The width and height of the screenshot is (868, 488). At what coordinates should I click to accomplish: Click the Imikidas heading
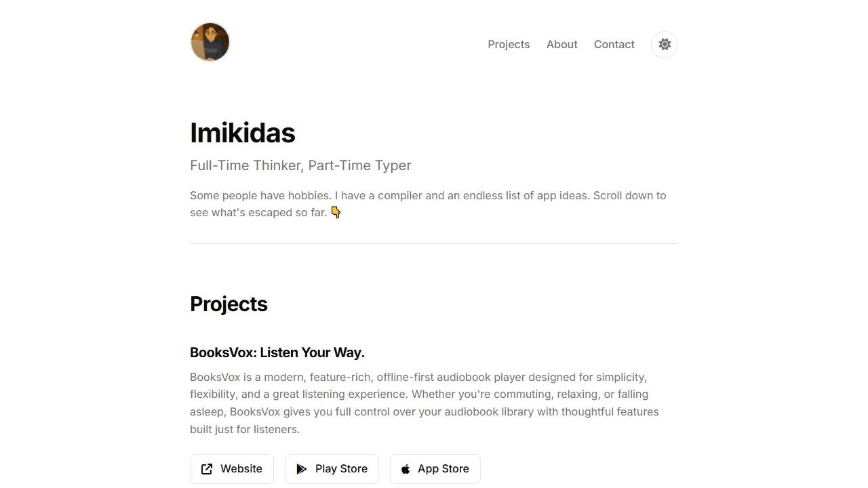tap(243, 133)
